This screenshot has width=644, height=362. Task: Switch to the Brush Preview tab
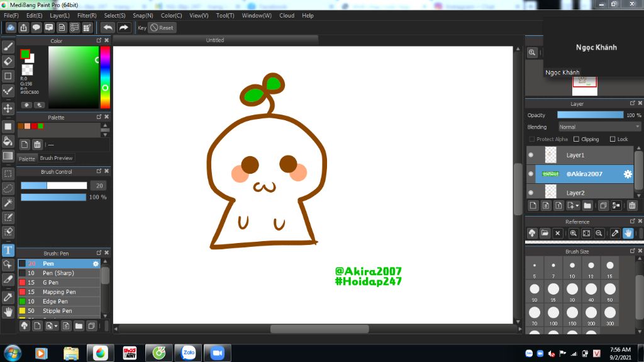tap(56, 158)
